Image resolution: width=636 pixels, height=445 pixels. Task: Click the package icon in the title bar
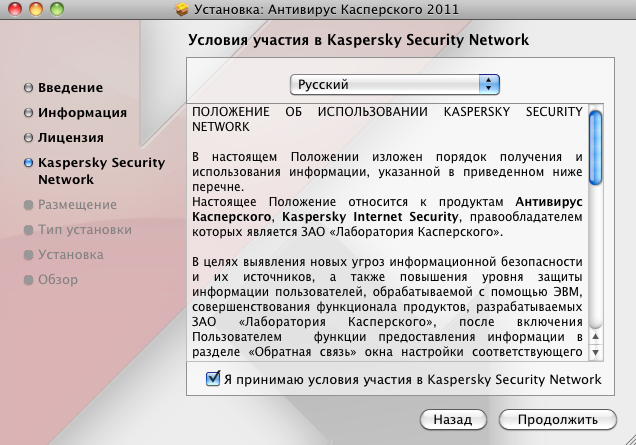pyautogui.click(x=182, y=9)
